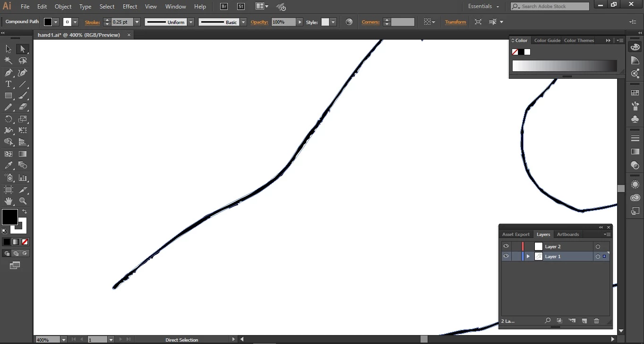Set the None paint mode button

[25, 242]
